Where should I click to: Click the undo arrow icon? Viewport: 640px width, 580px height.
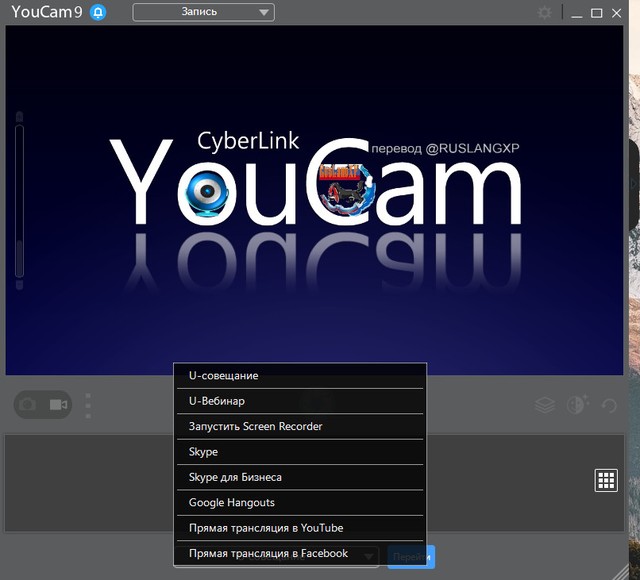coord(608,405)
